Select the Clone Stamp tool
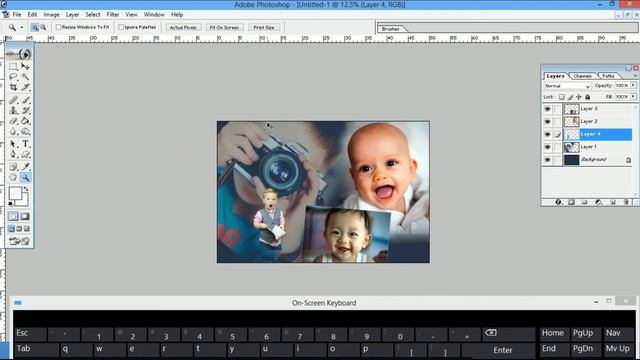Image resolution: width=640 pixels, height=360 pixels. tap(13, 111)
